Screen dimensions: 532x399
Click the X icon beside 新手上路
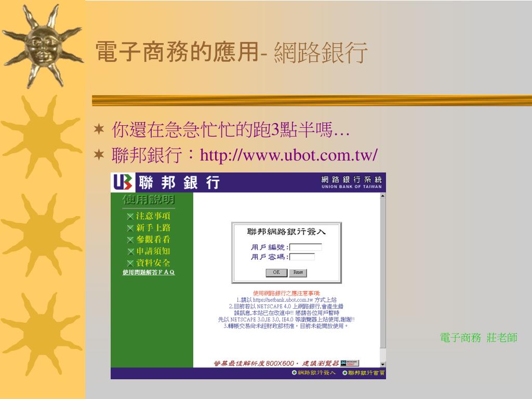pyautogui.click(x=130, y=228)
